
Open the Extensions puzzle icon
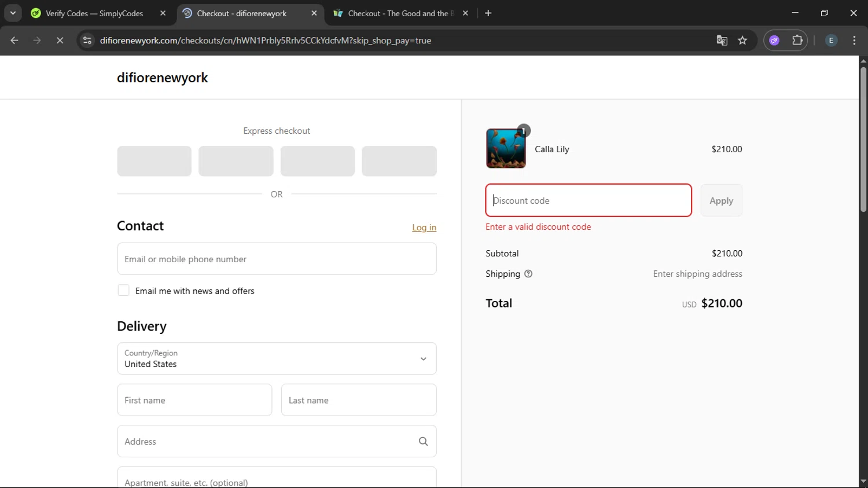tap(797, 41)
